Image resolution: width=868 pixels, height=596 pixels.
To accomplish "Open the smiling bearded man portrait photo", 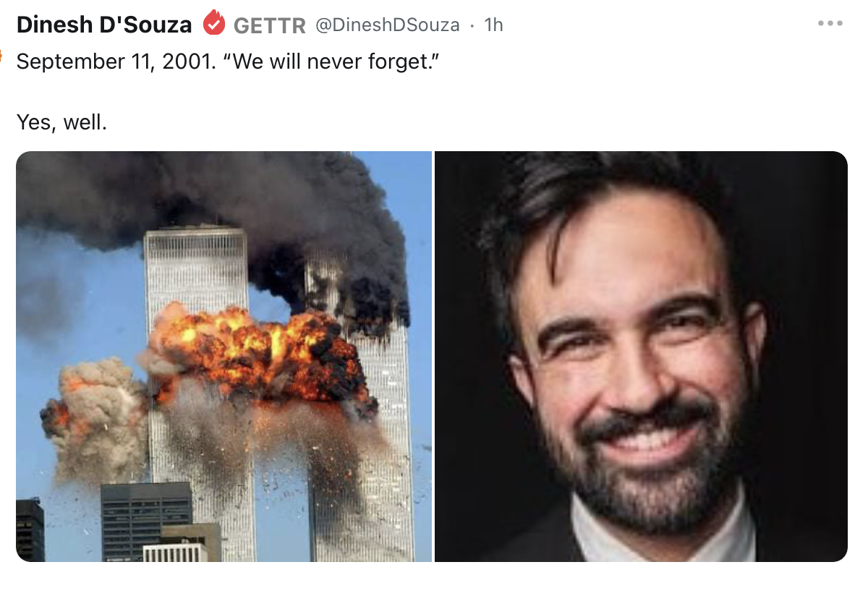I will 641,356.
